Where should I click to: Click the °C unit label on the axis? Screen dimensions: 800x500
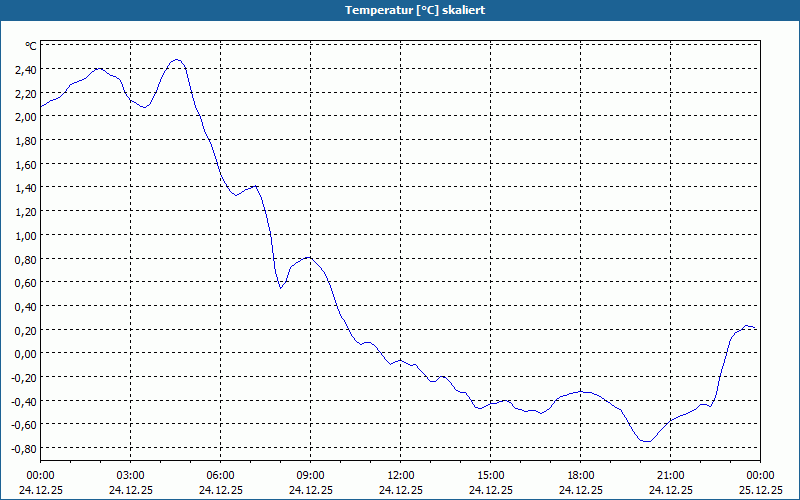[x=31, y=46]
